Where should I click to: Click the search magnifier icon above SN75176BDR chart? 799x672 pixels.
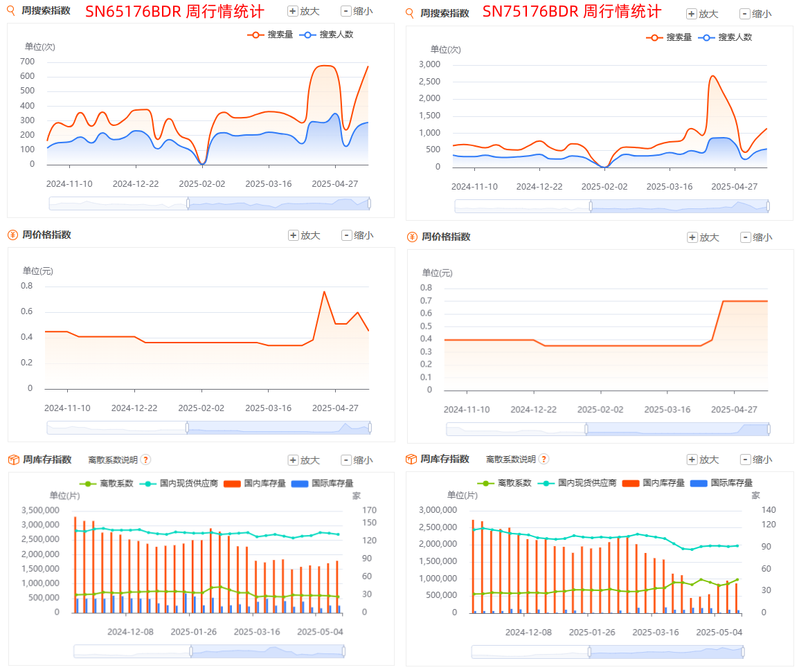pos(410,13)
